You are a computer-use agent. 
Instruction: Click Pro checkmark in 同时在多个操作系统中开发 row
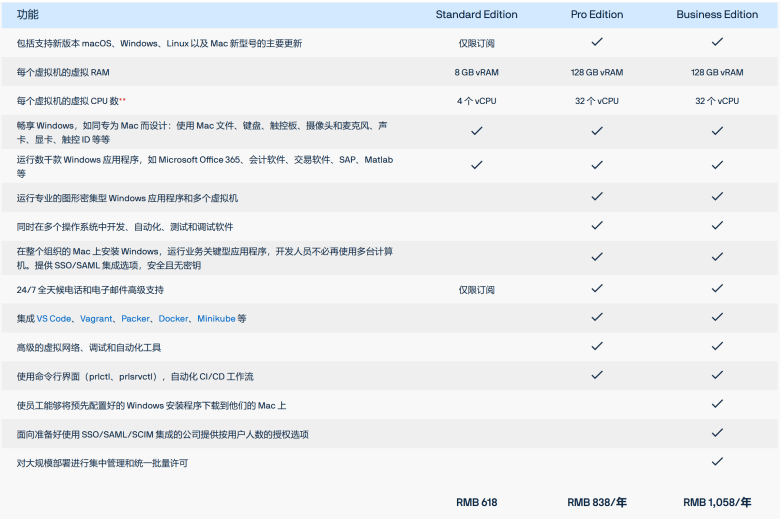597,225
